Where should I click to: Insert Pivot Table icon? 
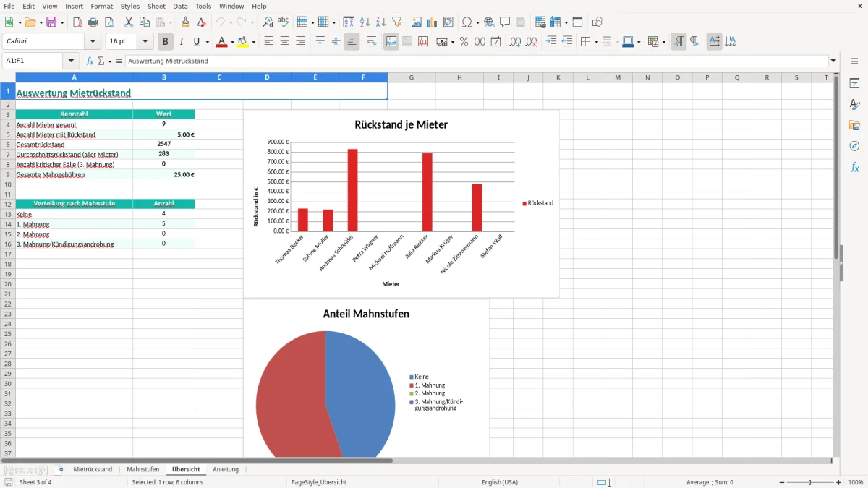[x=448, y=22]
